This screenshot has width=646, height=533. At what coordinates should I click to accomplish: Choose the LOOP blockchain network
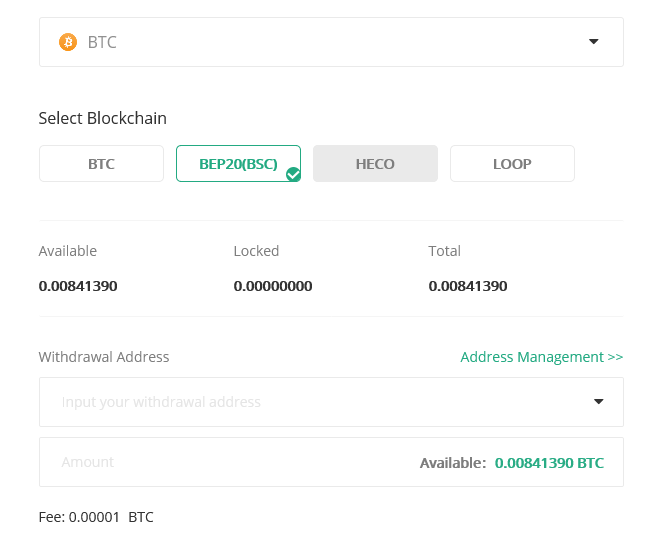click(x=513, y=164)
